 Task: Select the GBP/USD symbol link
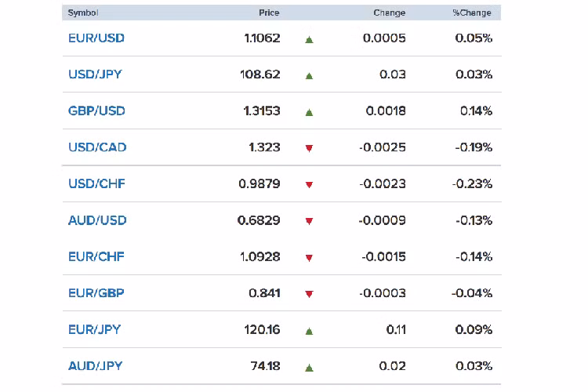96,111
